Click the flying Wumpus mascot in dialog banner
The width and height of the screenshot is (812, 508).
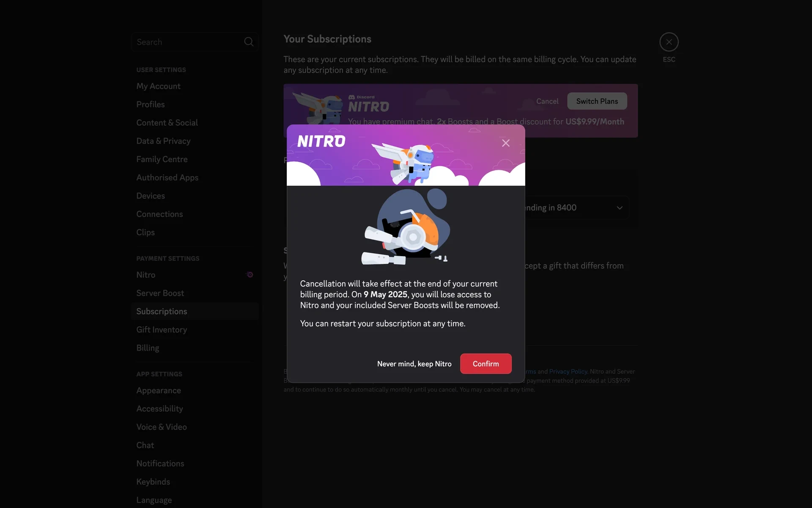(404, 163)
